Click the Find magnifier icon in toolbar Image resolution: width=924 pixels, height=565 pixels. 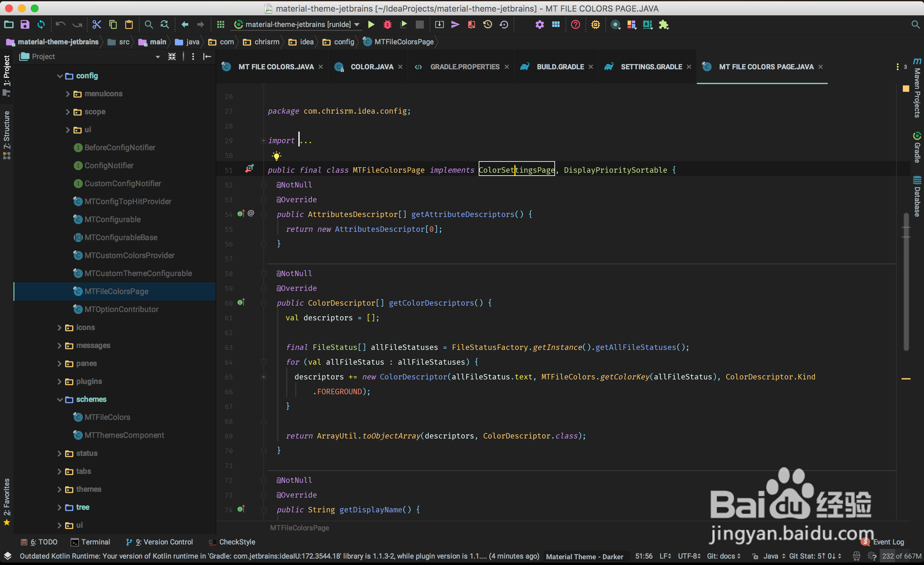(x=149, y=25)
